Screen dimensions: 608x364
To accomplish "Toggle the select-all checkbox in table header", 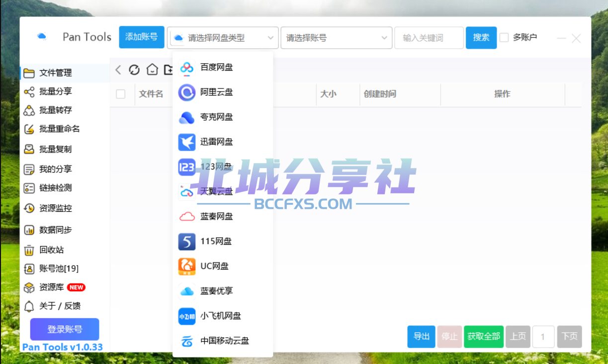I will [x=121, y=94].
